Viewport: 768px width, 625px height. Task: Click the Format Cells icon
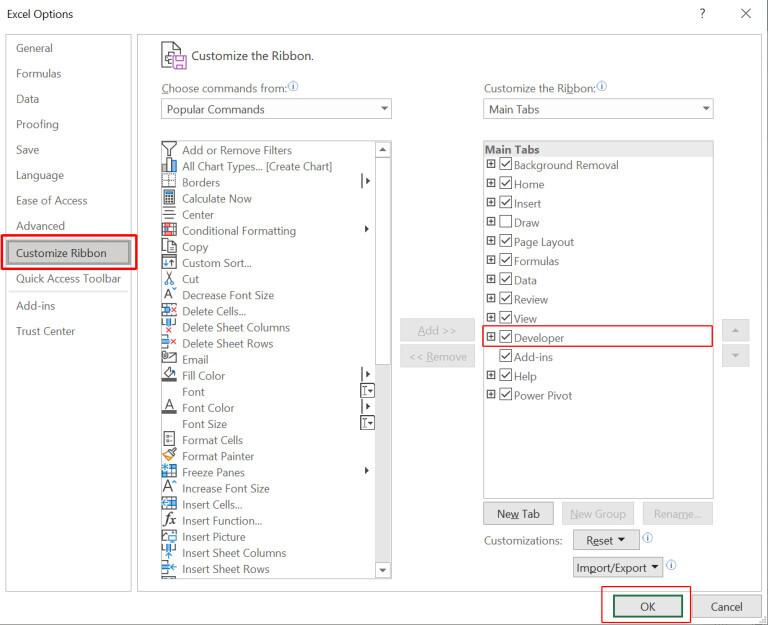point(169,439)
